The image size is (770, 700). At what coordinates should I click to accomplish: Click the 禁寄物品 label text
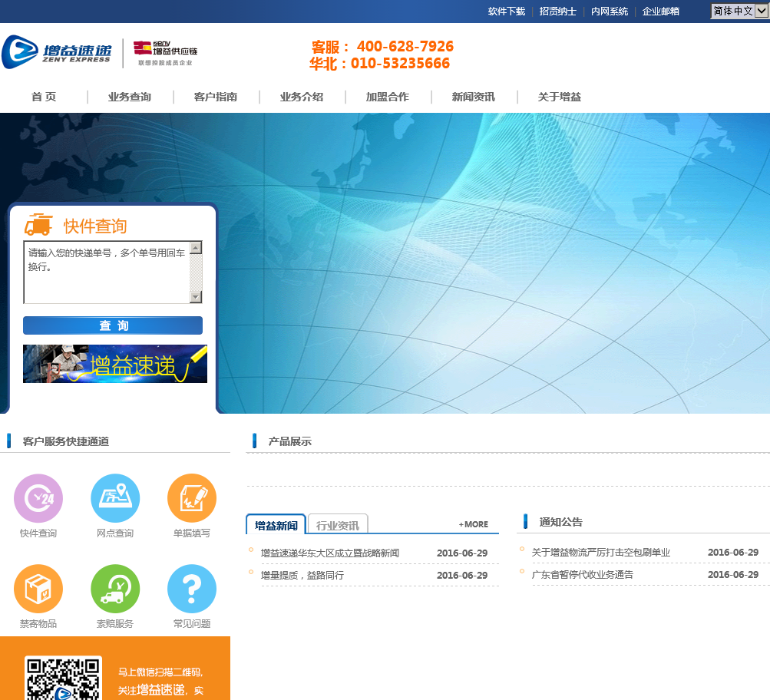38,623
